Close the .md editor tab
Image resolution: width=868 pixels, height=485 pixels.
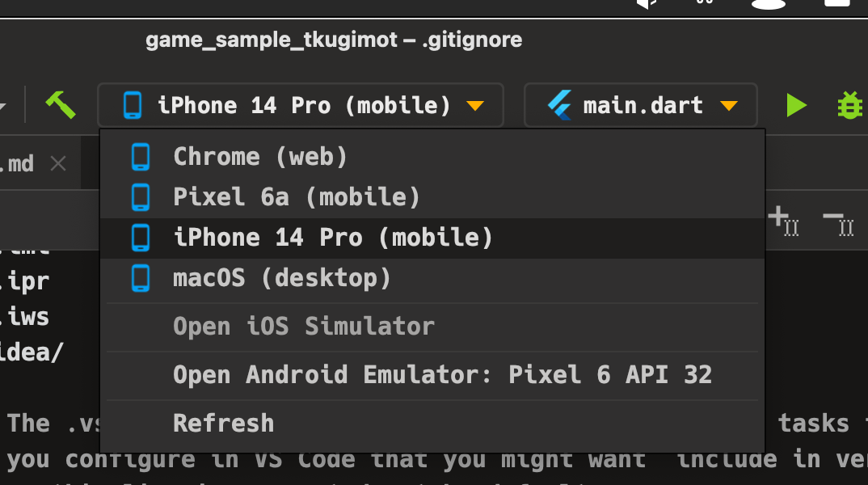click(58, 163)
